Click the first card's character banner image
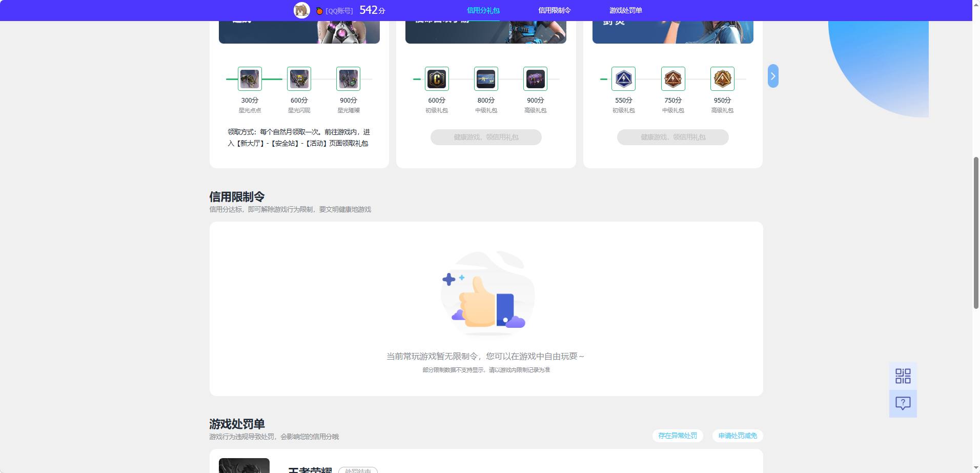Viewport: 980px width, 473px height. click(299, 32)
